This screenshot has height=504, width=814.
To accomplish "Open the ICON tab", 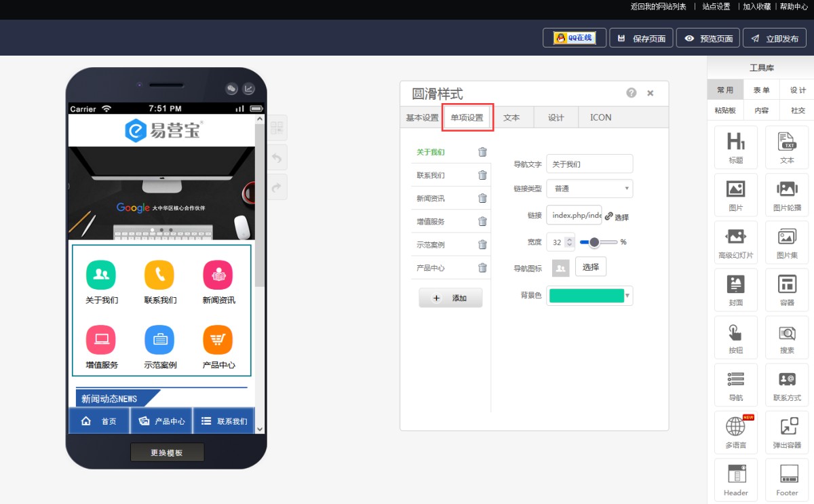I will [601, 117].
